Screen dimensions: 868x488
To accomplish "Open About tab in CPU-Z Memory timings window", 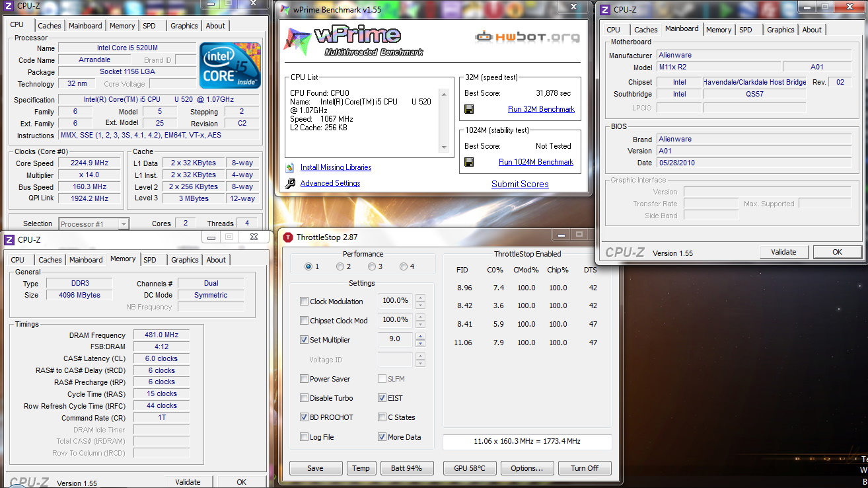I will point(216,260).
